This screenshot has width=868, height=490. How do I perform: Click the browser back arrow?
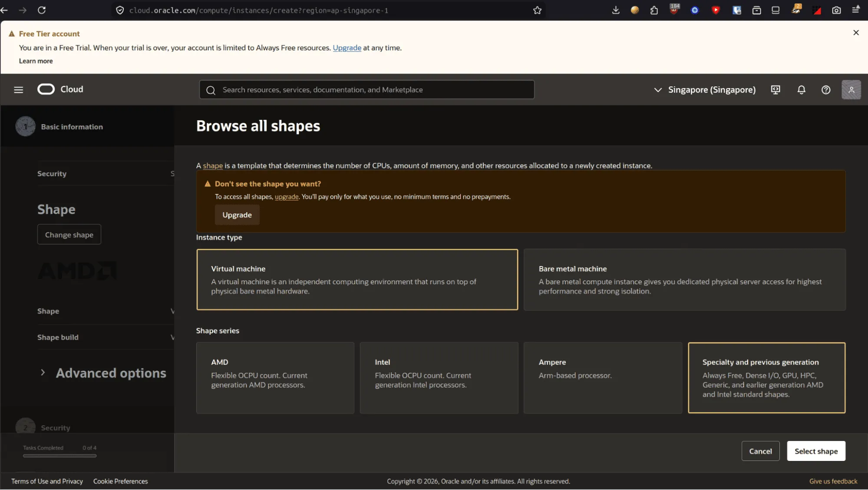click(4, 10)
